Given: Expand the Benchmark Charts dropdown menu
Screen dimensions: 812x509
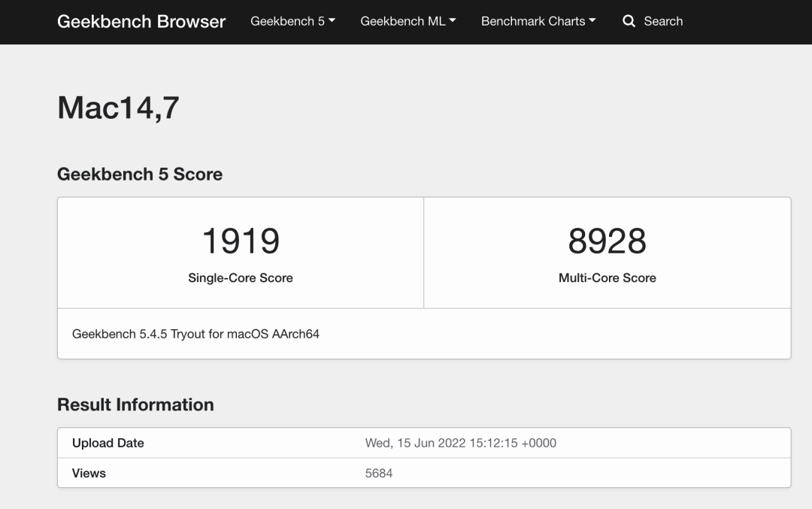Looking at the screenshot, I should point(538,21).
